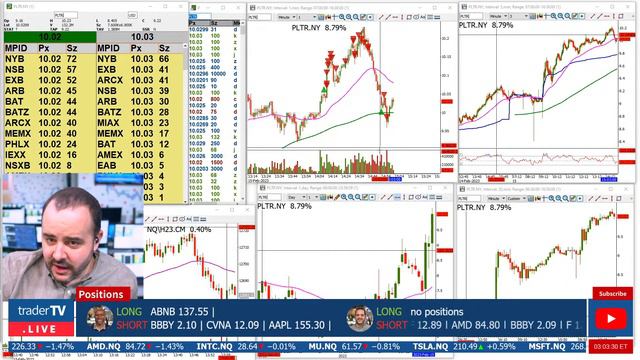
Task: Select the text annotation tool in the NQ futures chart
Action: 189,219
